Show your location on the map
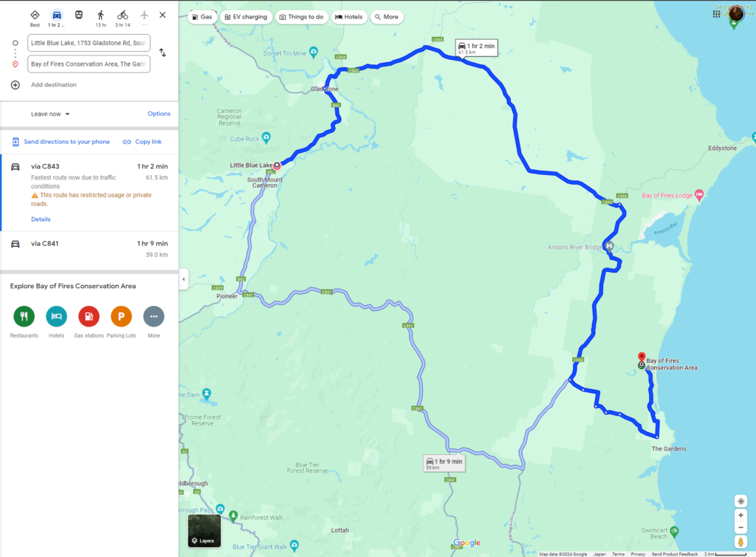 pos(740,501)
